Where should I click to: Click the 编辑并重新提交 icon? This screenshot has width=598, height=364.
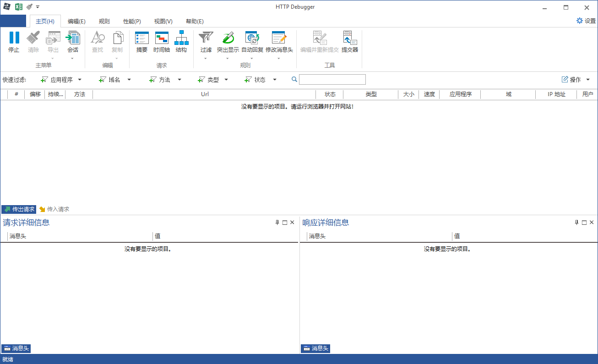[320, 38]
